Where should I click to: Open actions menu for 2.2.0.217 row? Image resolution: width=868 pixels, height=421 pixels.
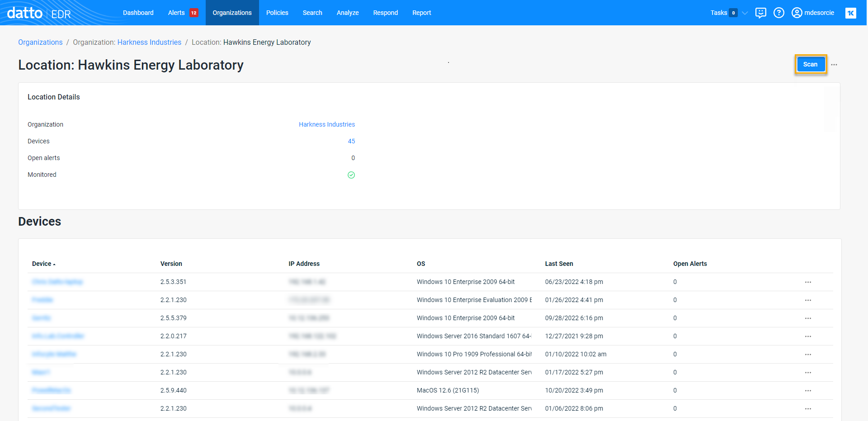pyautogui.click(x=808, y=336)
